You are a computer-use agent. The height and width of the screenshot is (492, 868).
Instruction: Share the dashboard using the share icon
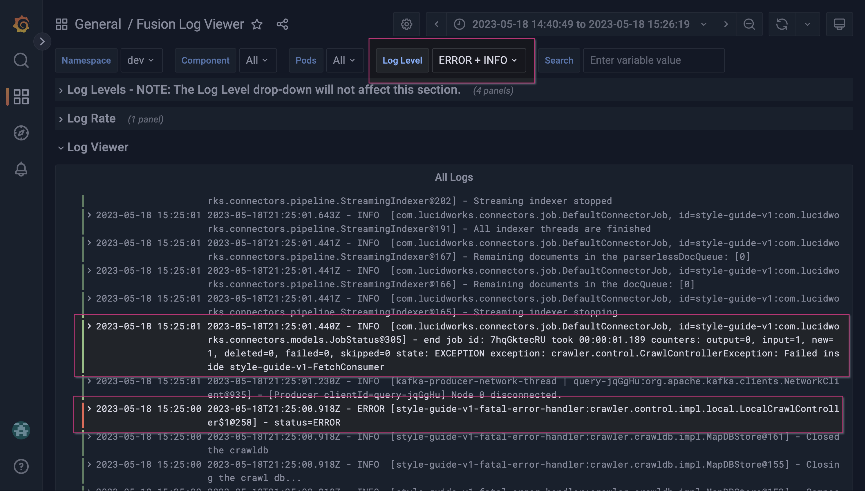coord(282,24)
